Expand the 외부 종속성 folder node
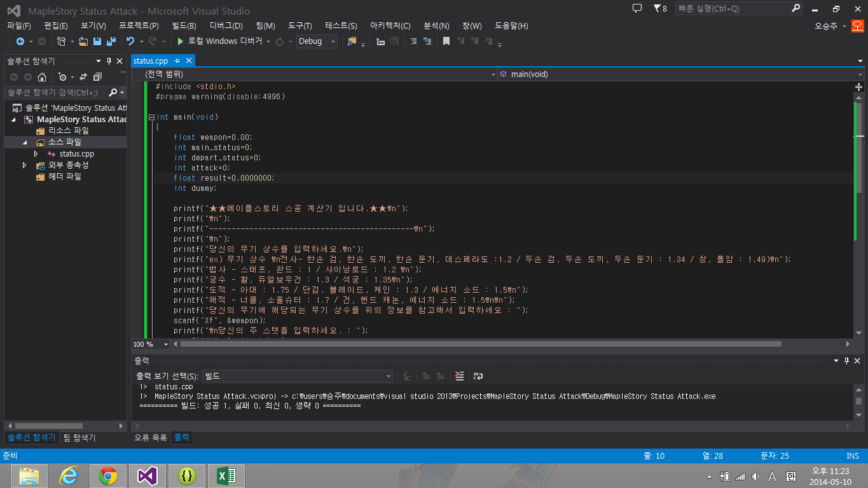Image resolution: width=868 pixels, height=488 pixels. click(x=25, y=165)
